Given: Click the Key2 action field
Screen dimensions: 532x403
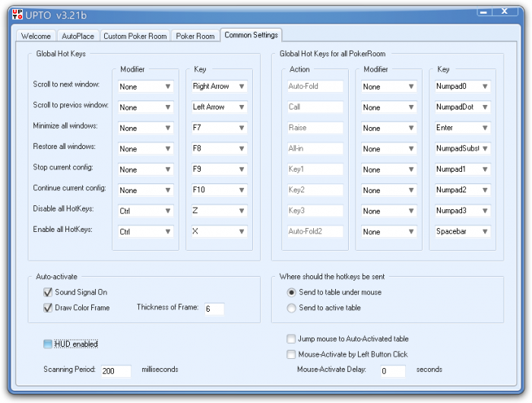Looking at the screenshot, I should pos(315,190).
